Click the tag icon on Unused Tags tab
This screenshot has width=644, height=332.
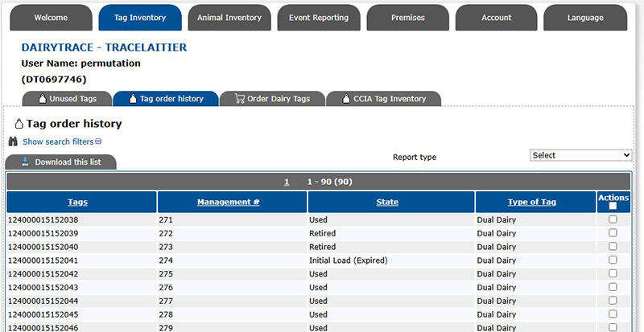(43, 99)
